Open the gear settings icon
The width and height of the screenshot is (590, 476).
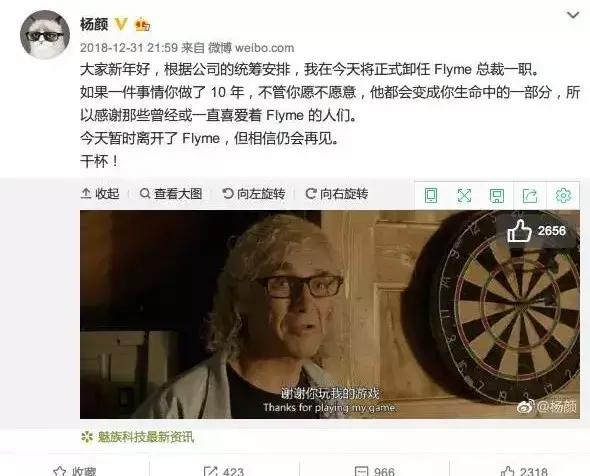tap(563, 196)
